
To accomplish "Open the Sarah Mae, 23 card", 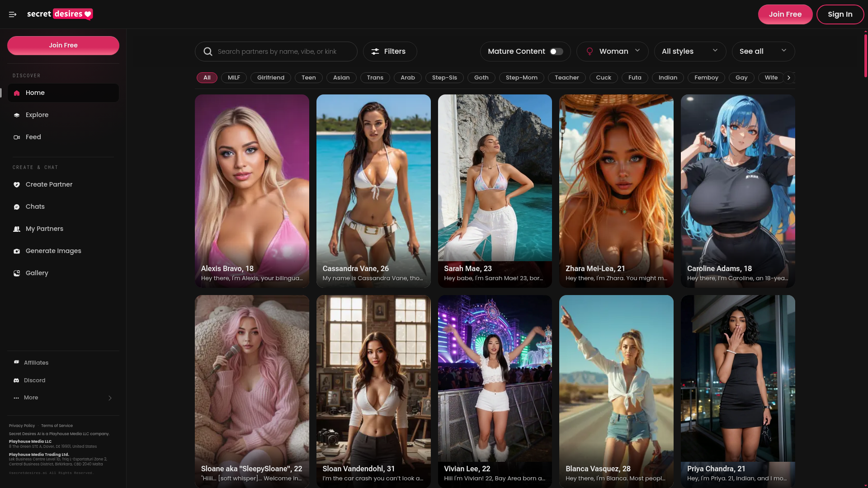I will pos(495,191).
